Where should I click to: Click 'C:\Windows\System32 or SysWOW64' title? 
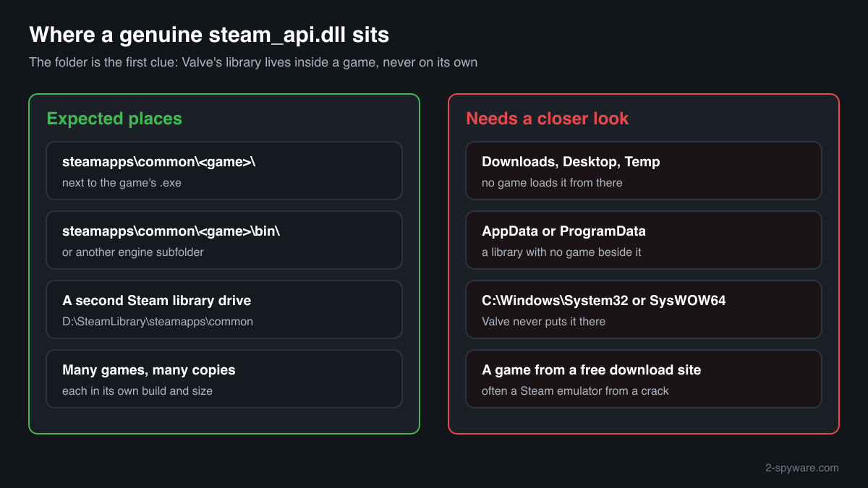coord(604,301)
